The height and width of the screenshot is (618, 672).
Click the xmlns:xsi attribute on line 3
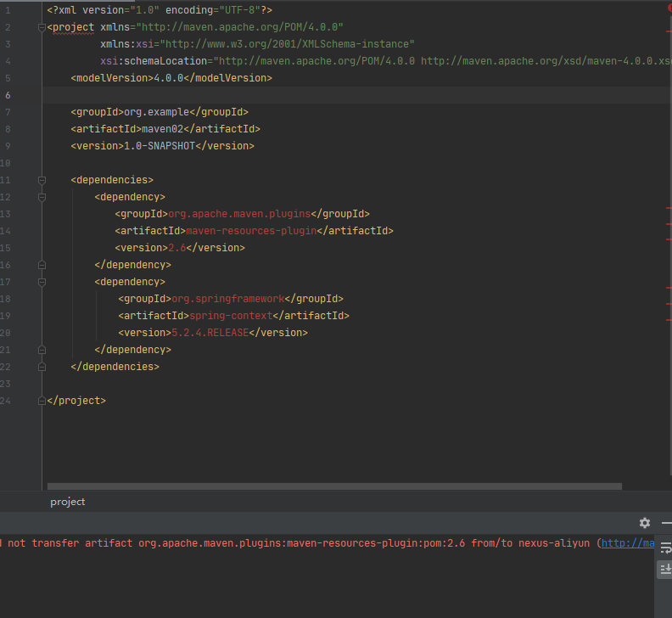pos(257,44)
